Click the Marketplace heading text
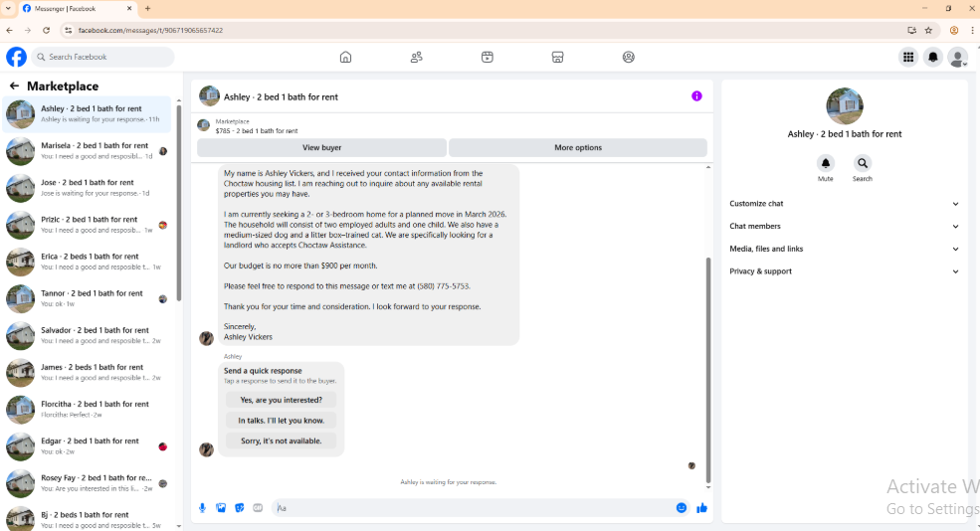 [63, 87]
